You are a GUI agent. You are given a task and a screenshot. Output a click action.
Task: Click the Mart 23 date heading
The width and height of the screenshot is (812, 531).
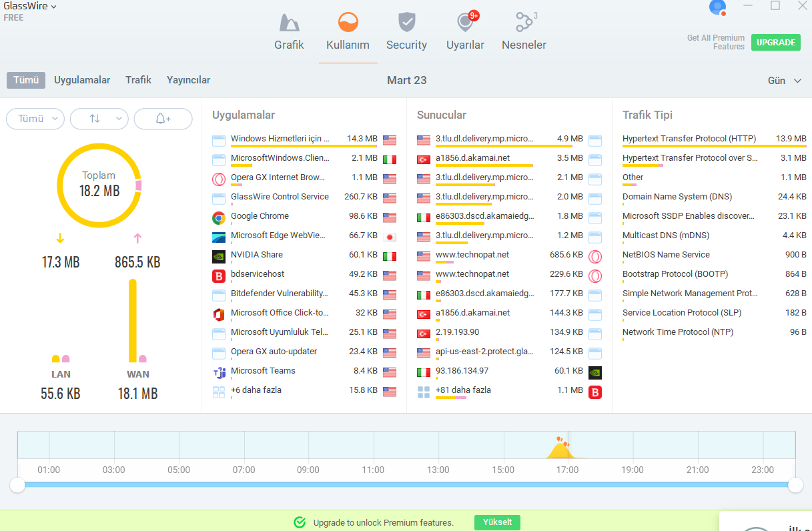[x=406, y=80]
